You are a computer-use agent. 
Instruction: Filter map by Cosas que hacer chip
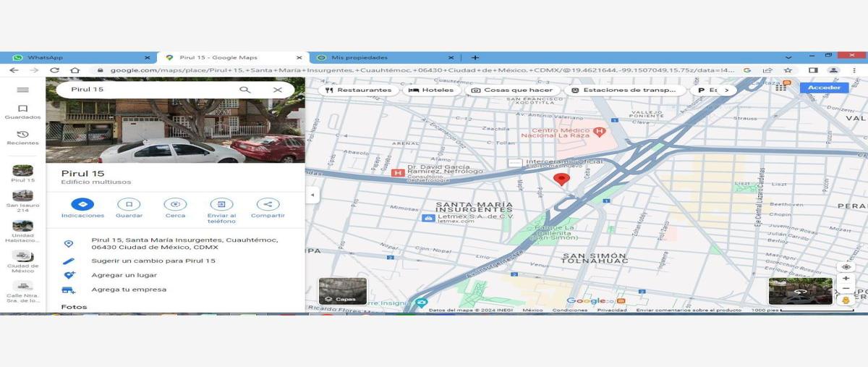point(512,90)
